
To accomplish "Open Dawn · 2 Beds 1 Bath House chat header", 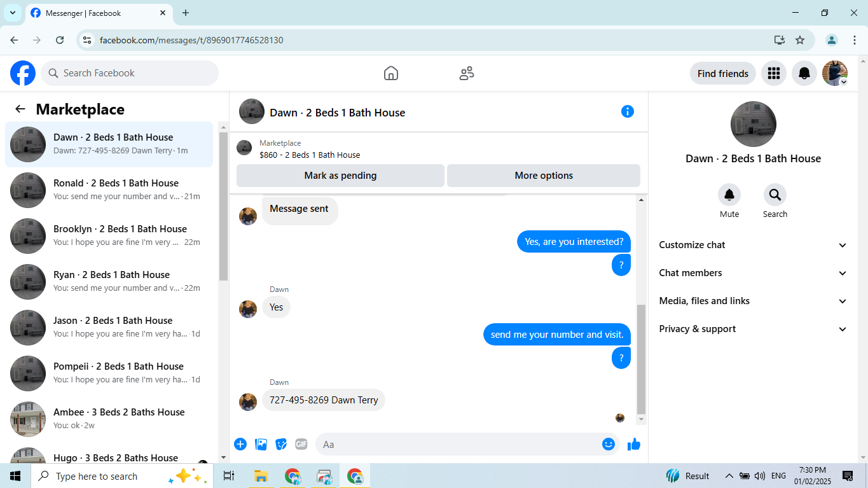I will point(338,113).
